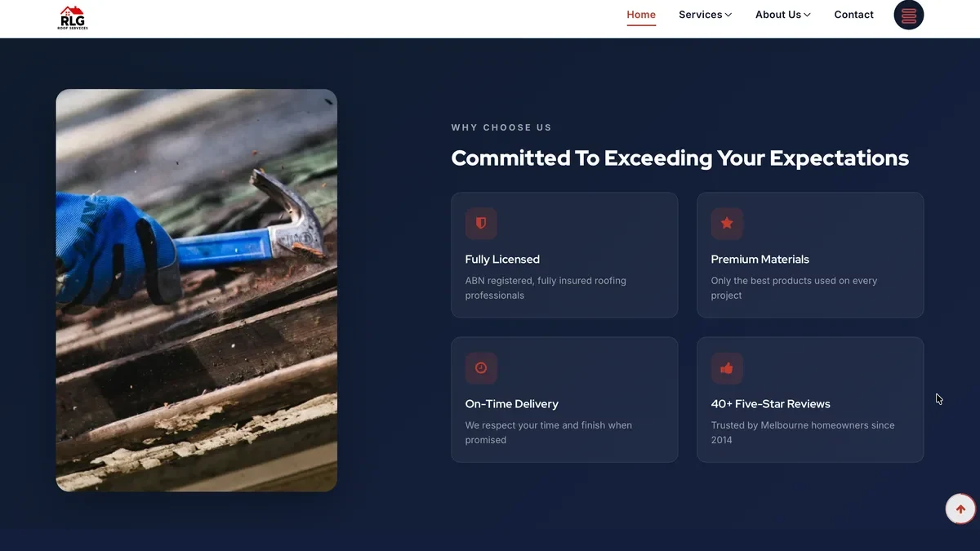Click the hammer roofing photo
The height and width of the screenshot is (551, 980).
point(196,291)
